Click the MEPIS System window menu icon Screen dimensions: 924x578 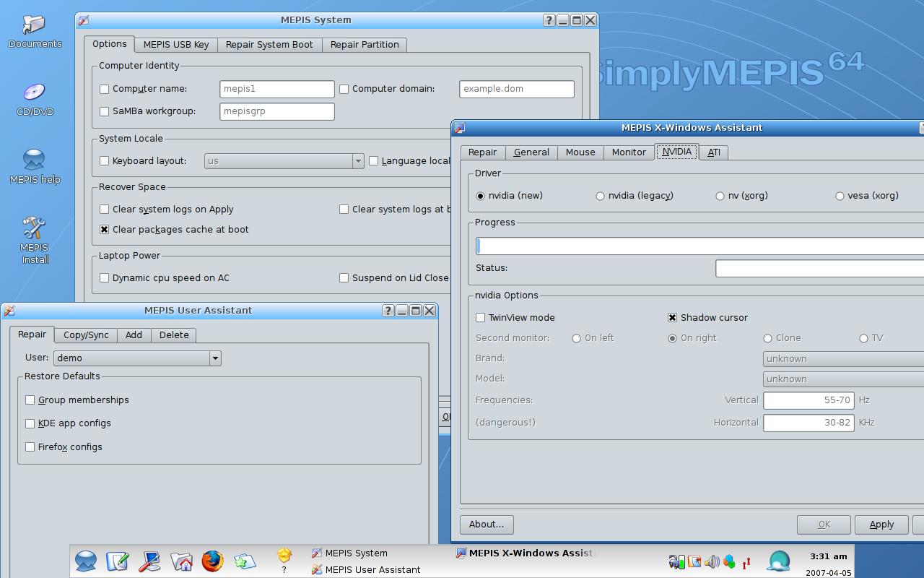tap(84, 20)
